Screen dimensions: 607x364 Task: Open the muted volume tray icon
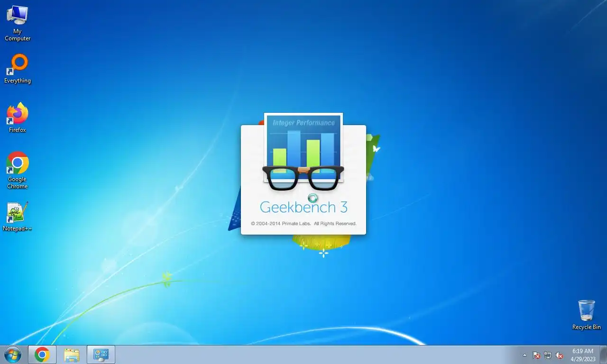coord(559,355)
